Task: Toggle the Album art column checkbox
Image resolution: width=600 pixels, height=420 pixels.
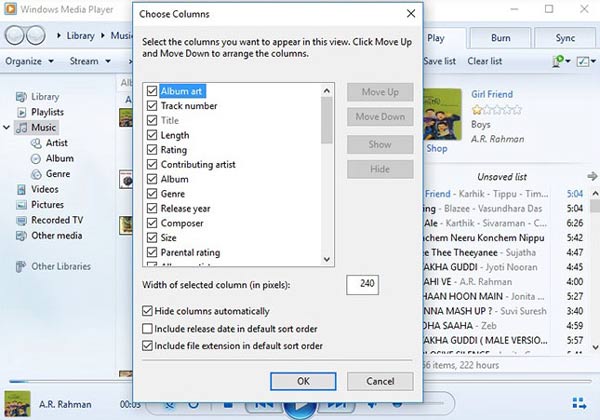Action: (x=152, y=91)
